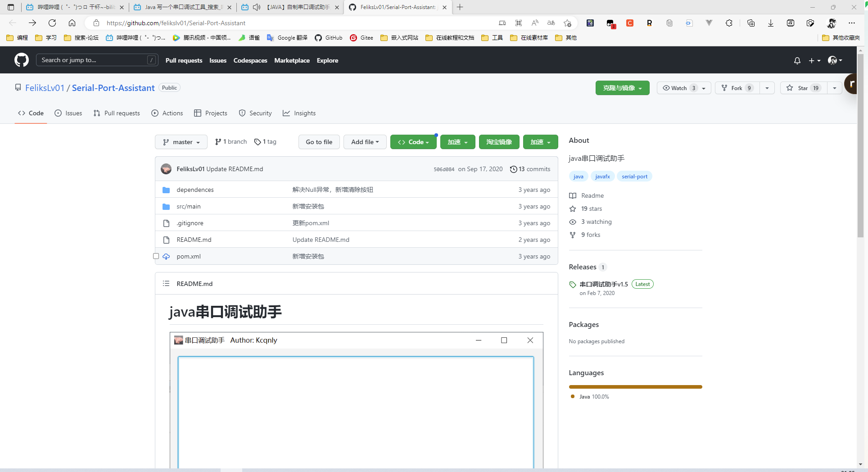Click the book icon next to Readme
Image resolution: width=868 pixels, height=472 pixels.
coord(573,195)
